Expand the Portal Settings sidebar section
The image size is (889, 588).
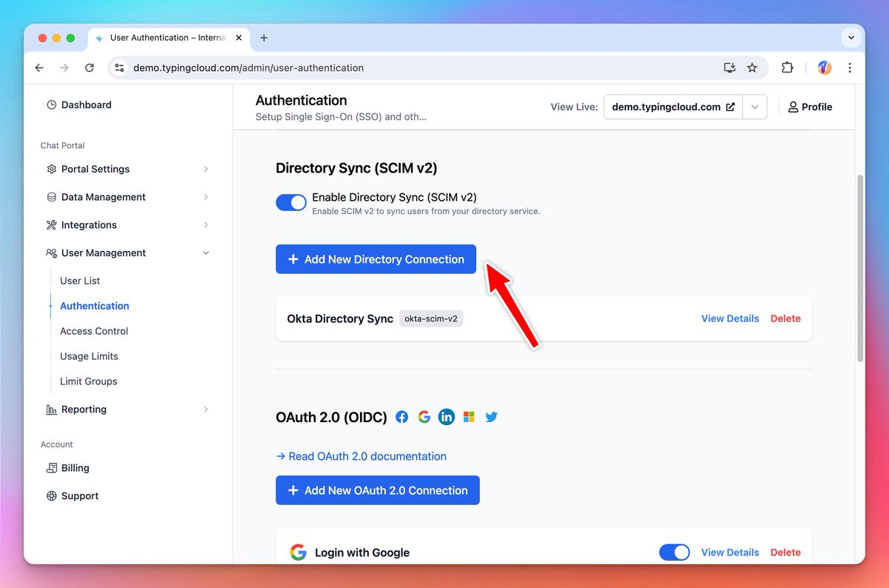pos(127,169)
